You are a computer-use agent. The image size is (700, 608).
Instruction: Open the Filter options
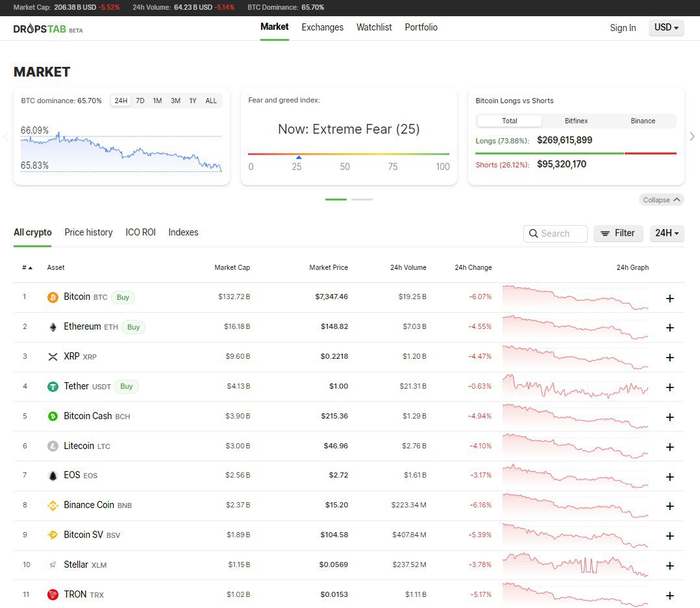click(618, 234)
